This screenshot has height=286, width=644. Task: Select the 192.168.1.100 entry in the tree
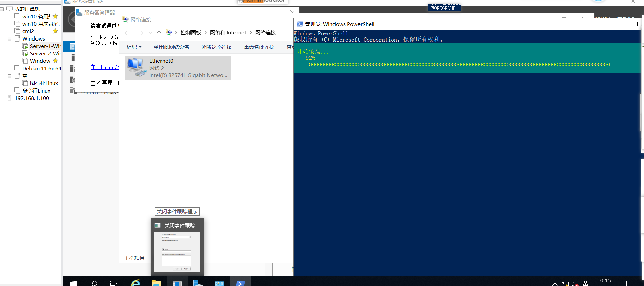coord(32,98)
